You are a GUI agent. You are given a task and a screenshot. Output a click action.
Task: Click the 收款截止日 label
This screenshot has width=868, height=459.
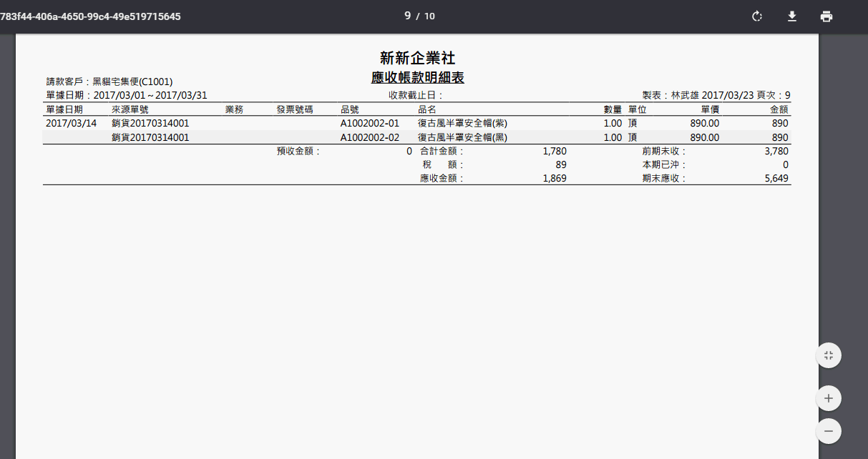pos(416,95)
